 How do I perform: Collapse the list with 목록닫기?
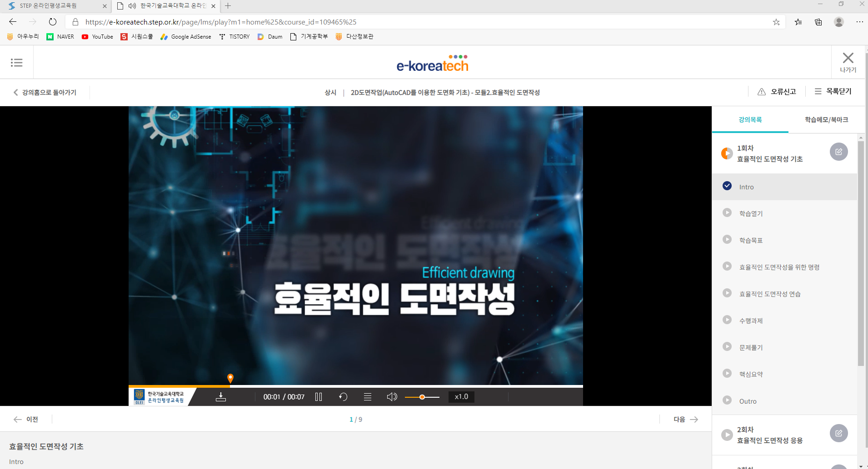833,91
